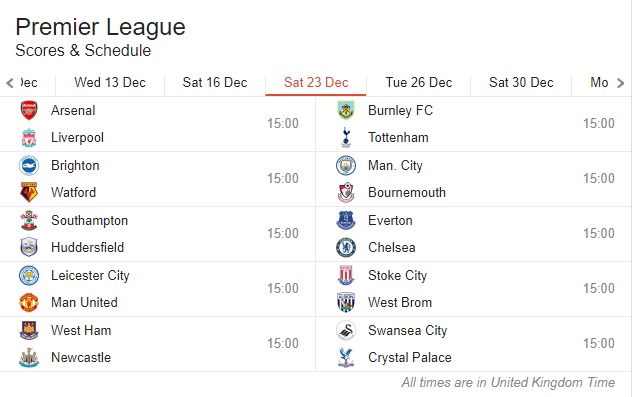
Task: Click the Tottenham cockerel logo
Action: click(346, 138)
